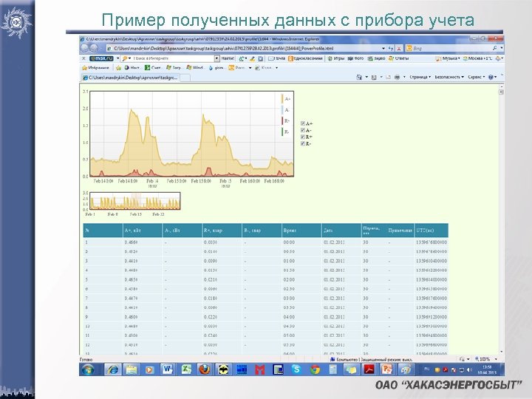Open the Избранное favorites star button
The width and height of the screenshot is (532, 399).
point(95,67)
